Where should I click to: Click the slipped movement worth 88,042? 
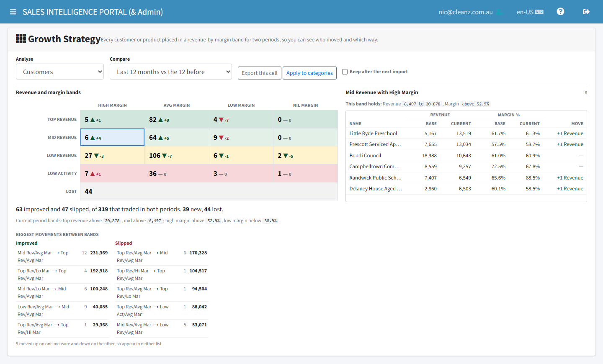pyautogui.click(x=162, y=310)
